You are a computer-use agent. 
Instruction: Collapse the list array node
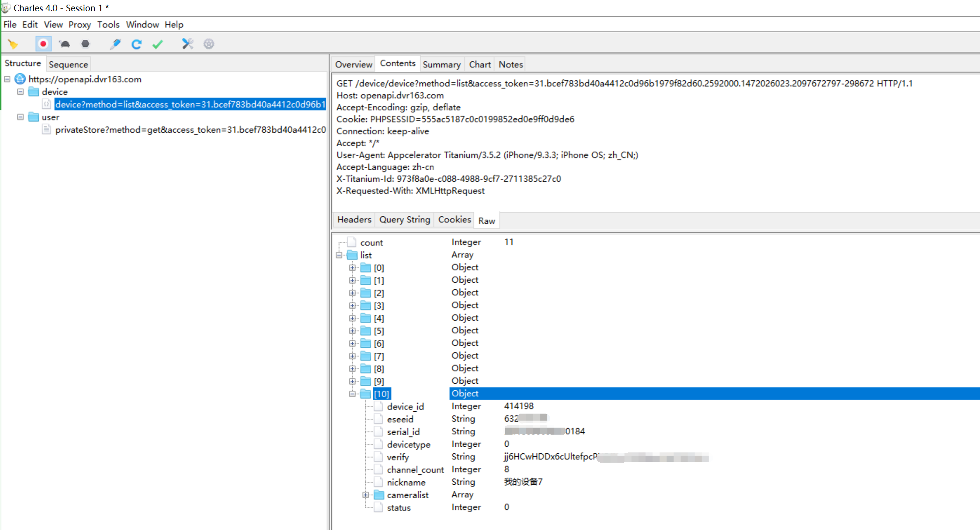coord(339,255)
